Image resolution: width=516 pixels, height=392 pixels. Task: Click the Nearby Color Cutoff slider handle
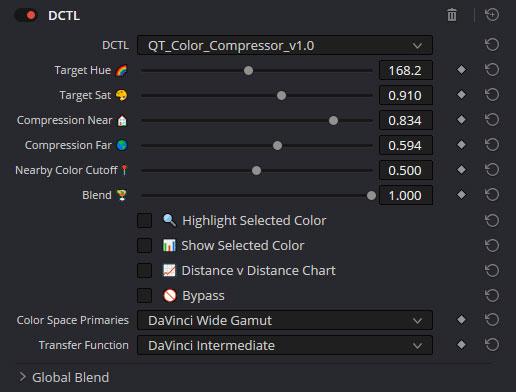coord(256,170)
